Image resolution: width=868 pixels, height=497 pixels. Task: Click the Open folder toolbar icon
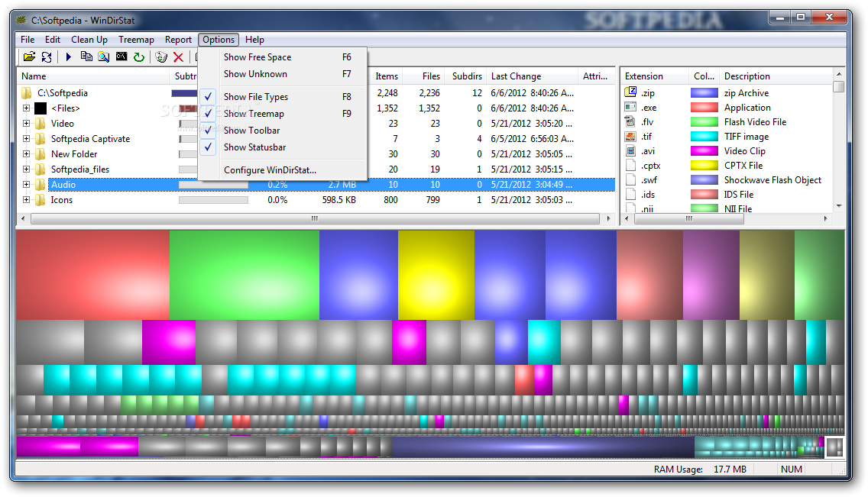click(x=29, y=56)
